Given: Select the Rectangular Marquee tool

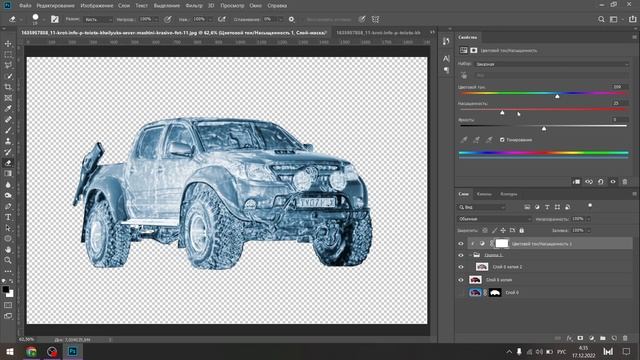Looking at the screenshot, I should (x=8, y=55).
